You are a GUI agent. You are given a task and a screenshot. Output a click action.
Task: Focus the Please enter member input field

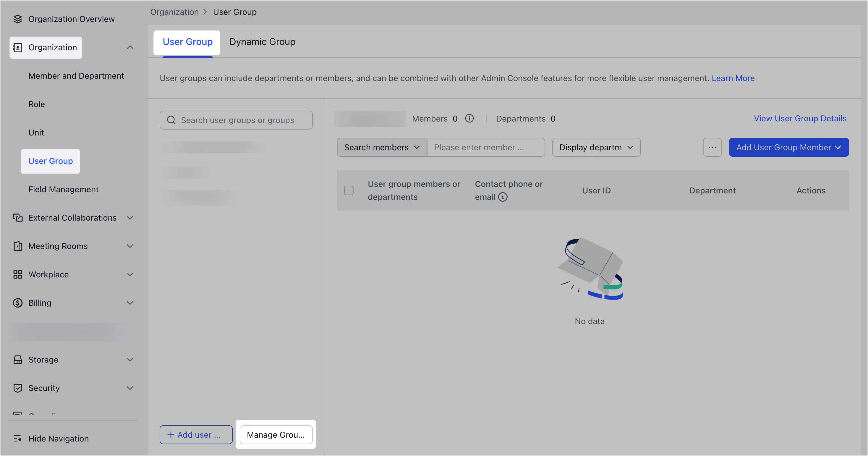(485, 147)
